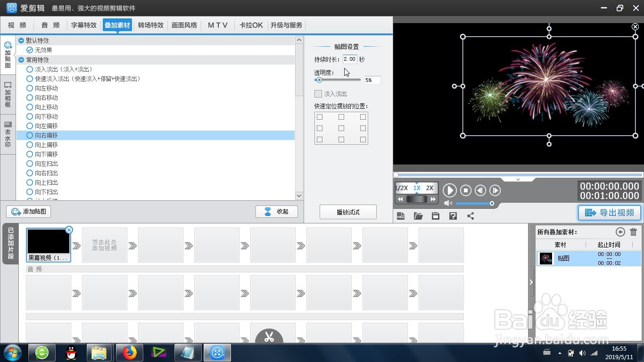This screenshot has width=644, height=362.
Task: Adjust the 透明度 slider handle
Action: point(319,80)
